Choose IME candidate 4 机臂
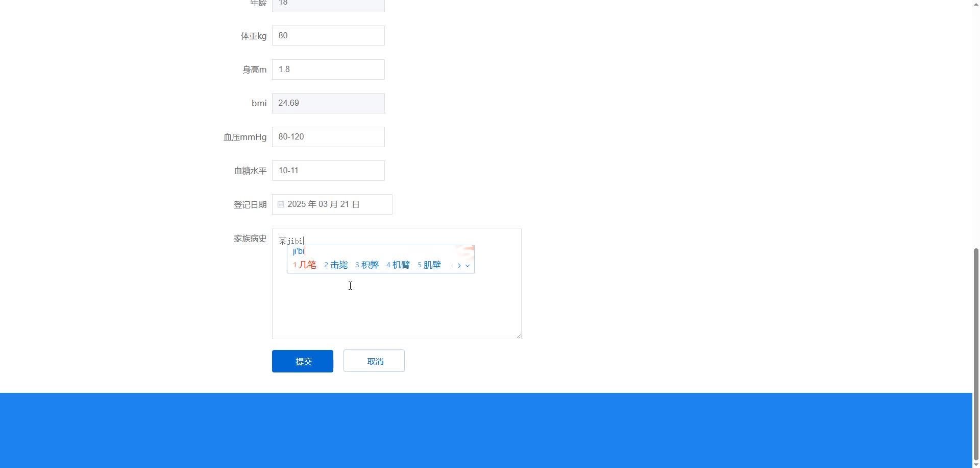 [398, 265]
